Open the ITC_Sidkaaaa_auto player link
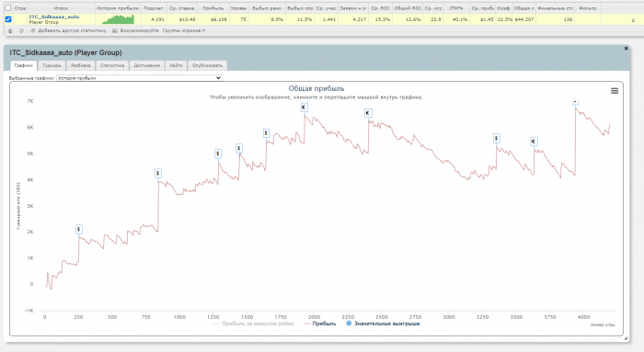 (x=53, y=17)
